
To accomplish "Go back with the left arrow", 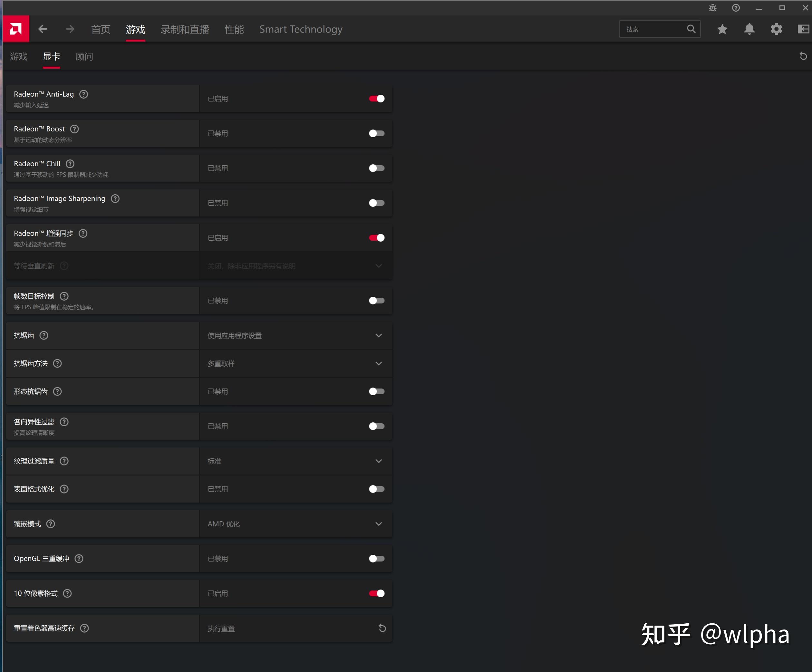I will (x=43, y=29).
